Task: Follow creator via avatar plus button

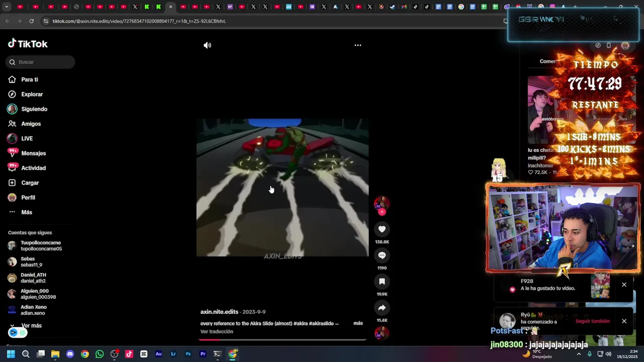Action: pos(382,212)
